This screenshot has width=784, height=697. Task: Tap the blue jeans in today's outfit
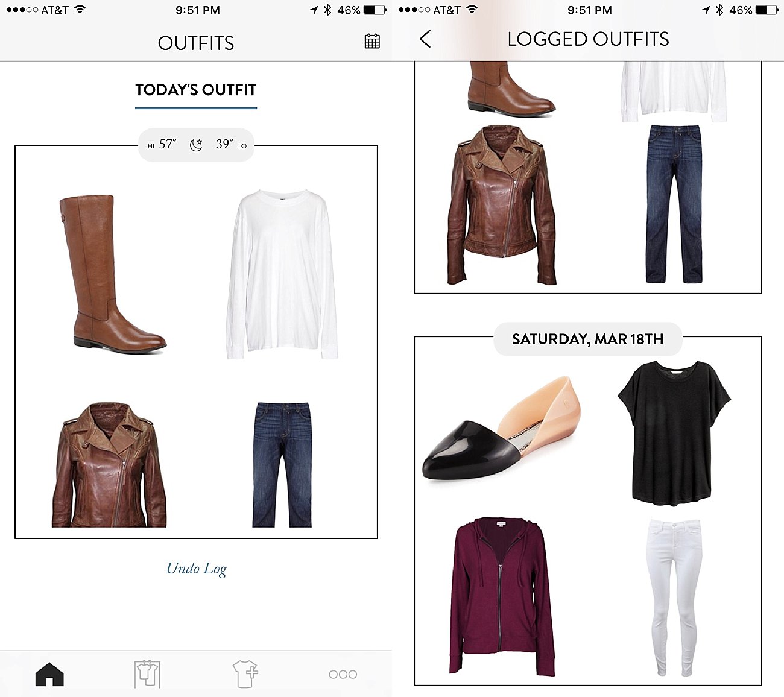click(282, 465)
